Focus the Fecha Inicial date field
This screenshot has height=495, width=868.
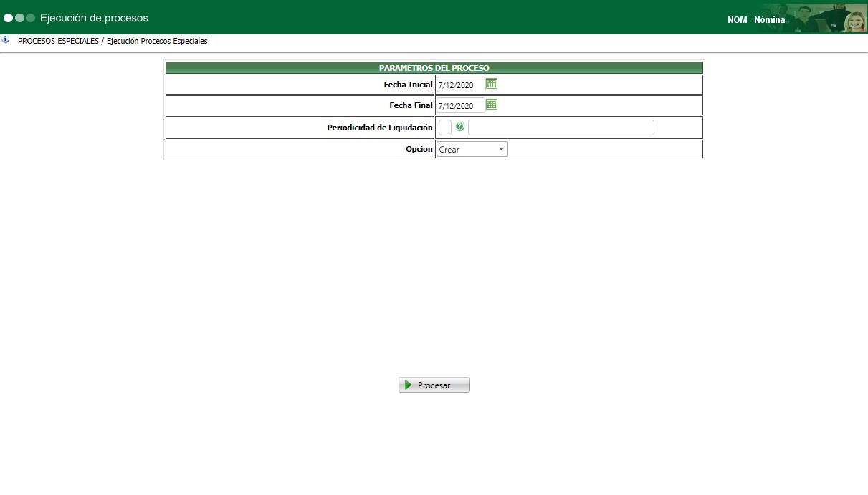coord(461,85)
